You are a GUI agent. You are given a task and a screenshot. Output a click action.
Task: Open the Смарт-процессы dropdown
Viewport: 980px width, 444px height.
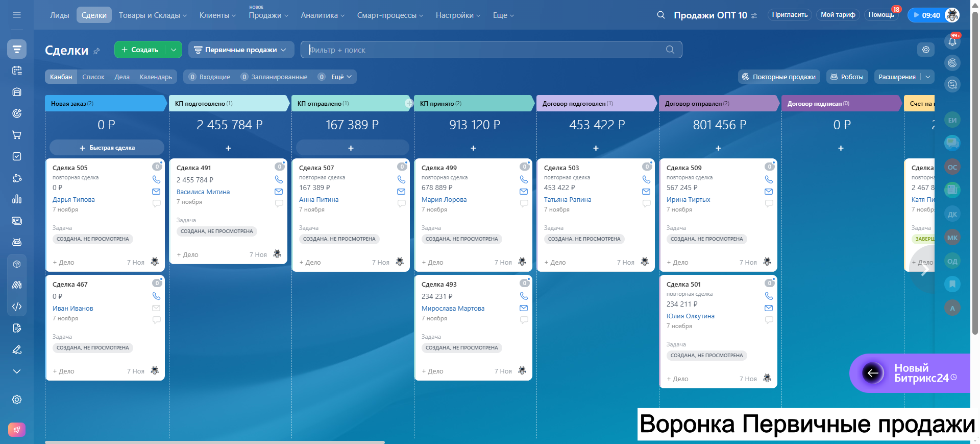(x=390, y=15)
